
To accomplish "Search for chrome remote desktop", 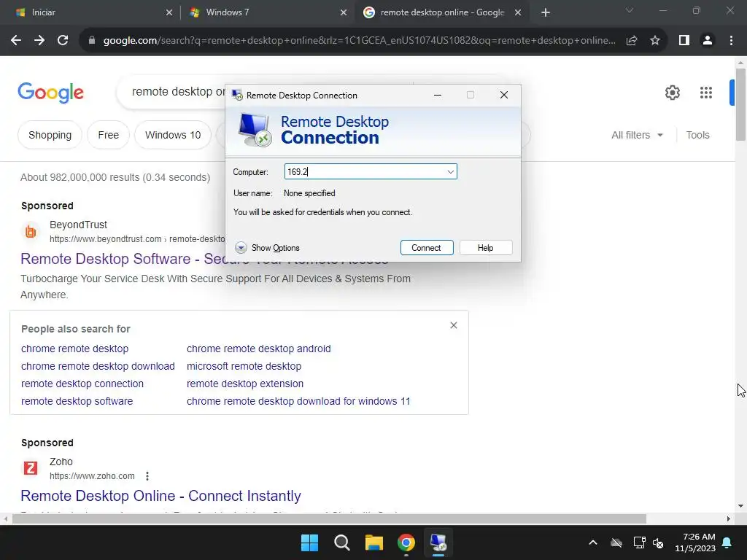I will [75, 349].
